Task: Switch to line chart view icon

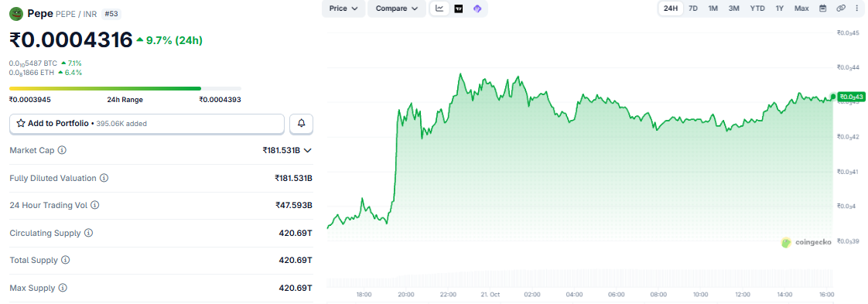Action: pos(439,9)
